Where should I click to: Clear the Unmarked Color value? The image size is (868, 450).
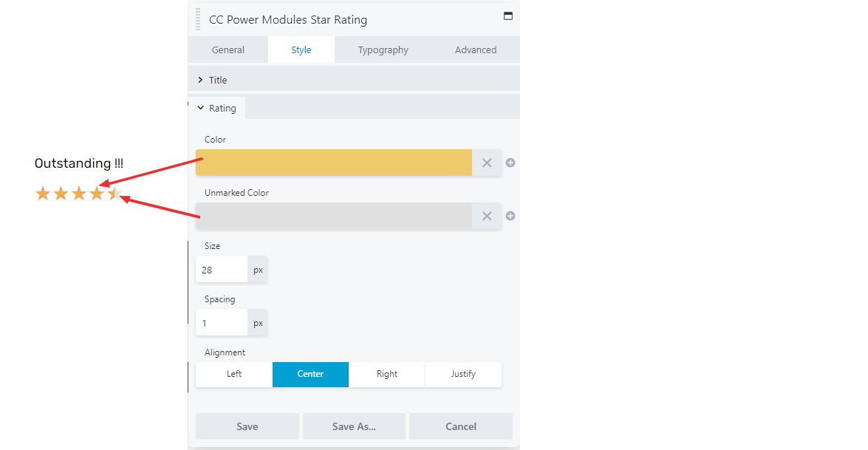click(487, 216)
